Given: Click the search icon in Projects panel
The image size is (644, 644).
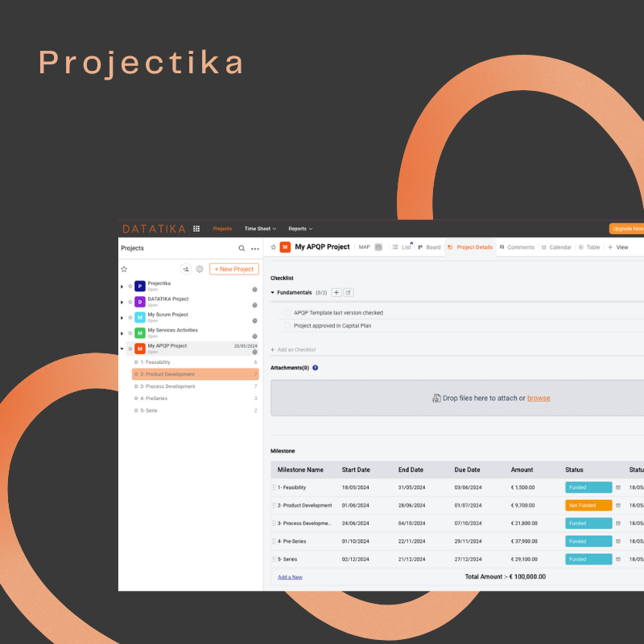Looking at the screenshot, I should 242,249.
